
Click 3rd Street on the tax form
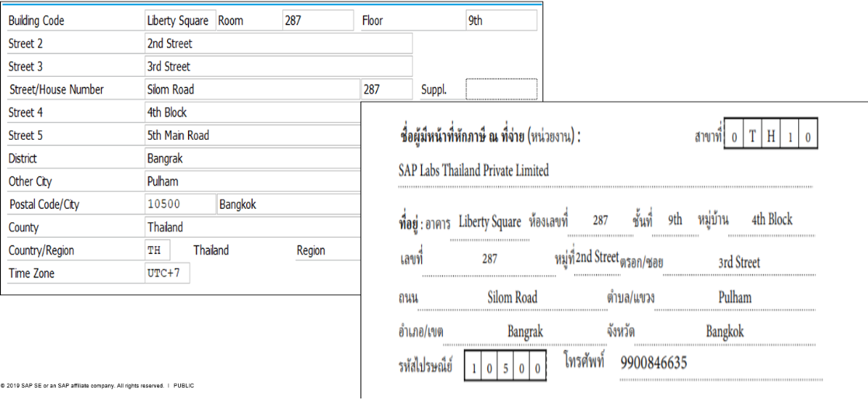pos(739,263)
